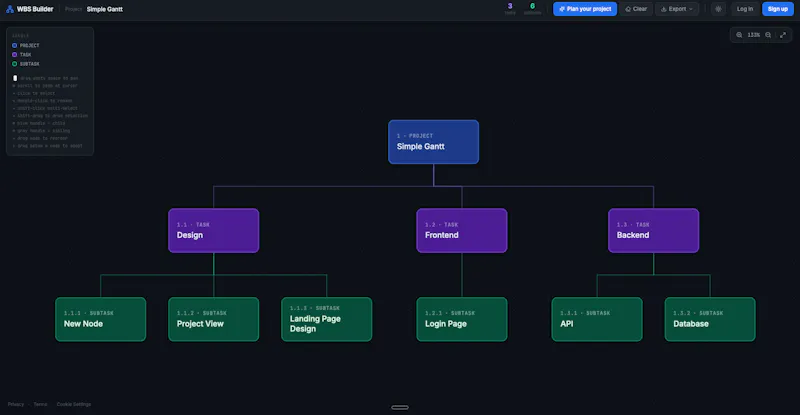The image size is (800, 415).
Task: Click the Plan your project button
Action: point(585,9)
